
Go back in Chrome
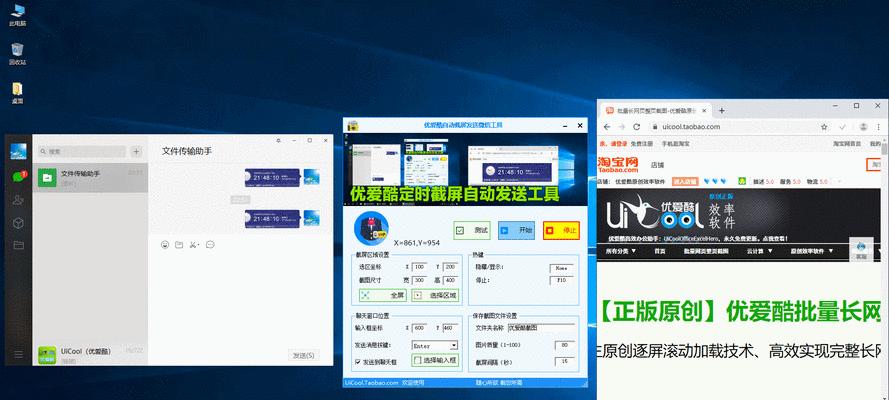[607, 127]
